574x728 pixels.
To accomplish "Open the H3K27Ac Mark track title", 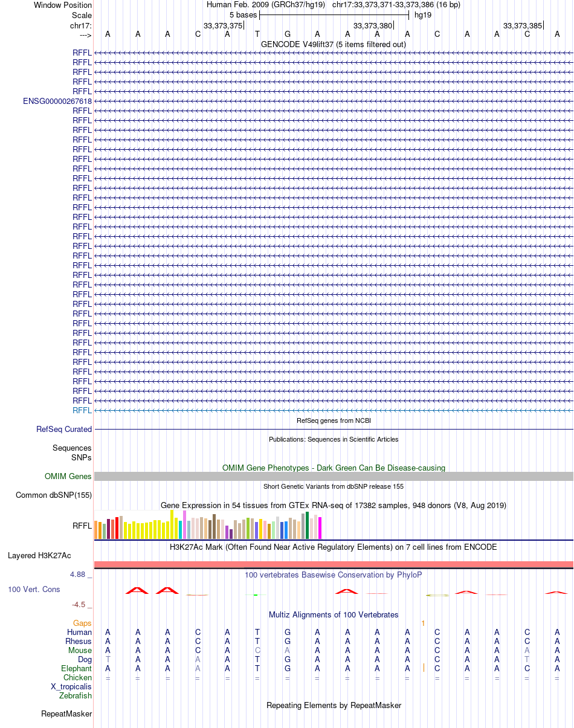I will point(334,547).
